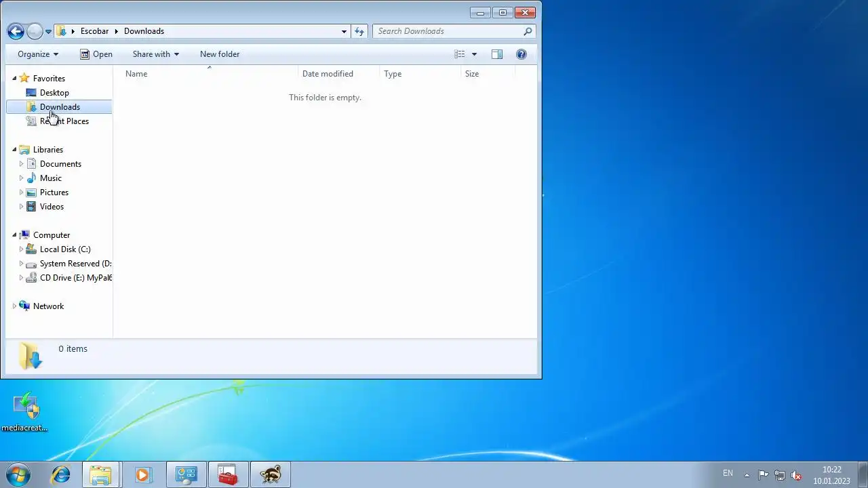Image resolution: width=868 pixels, height=488 pixels.
Task: Open the Share with menu
Action: (156, 54)
